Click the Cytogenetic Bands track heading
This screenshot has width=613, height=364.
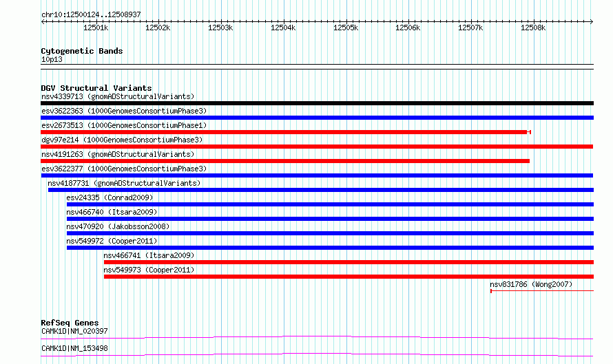point(82,51)
